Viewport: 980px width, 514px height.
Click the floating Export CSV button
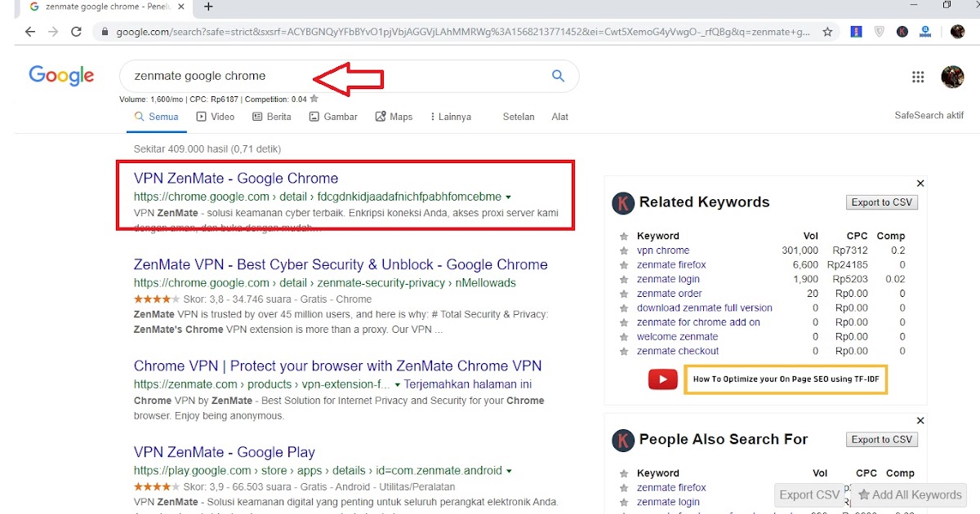pos(809,494)
